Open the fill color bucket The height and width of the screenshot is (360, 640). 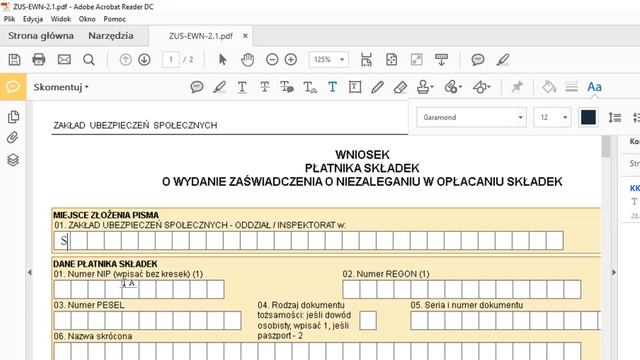[549, 87]
